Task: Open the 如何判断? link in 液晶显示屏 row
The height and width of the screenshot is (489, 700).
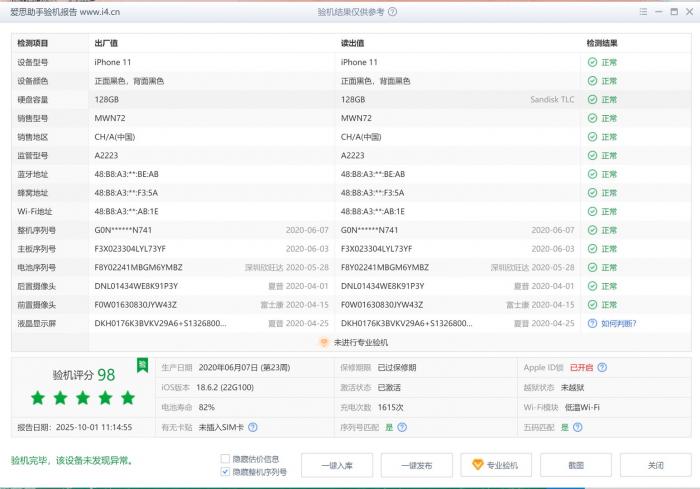Action: (x=618, y=324)
